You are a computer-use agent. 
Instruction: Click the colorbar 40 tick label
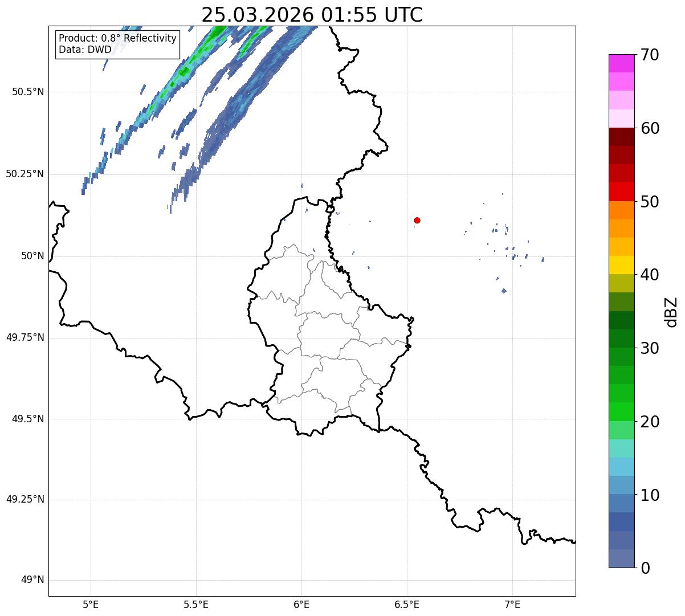650,275
